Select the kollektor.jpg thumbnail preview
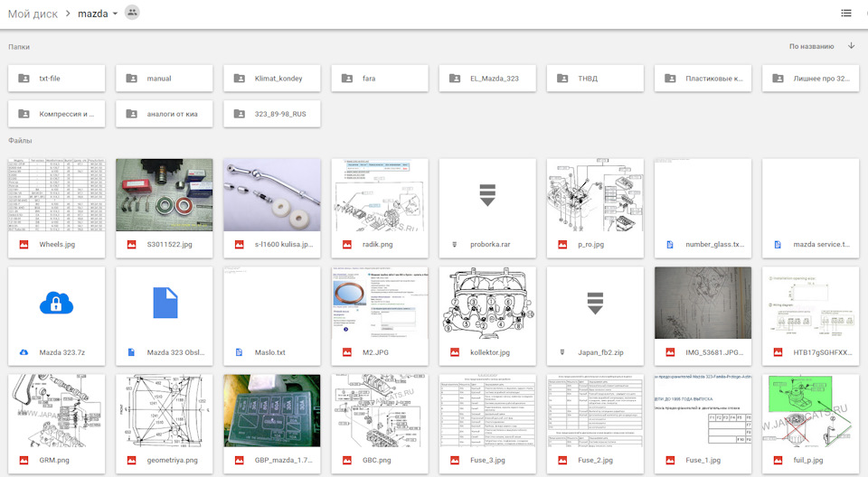 [x=487, y=303]
